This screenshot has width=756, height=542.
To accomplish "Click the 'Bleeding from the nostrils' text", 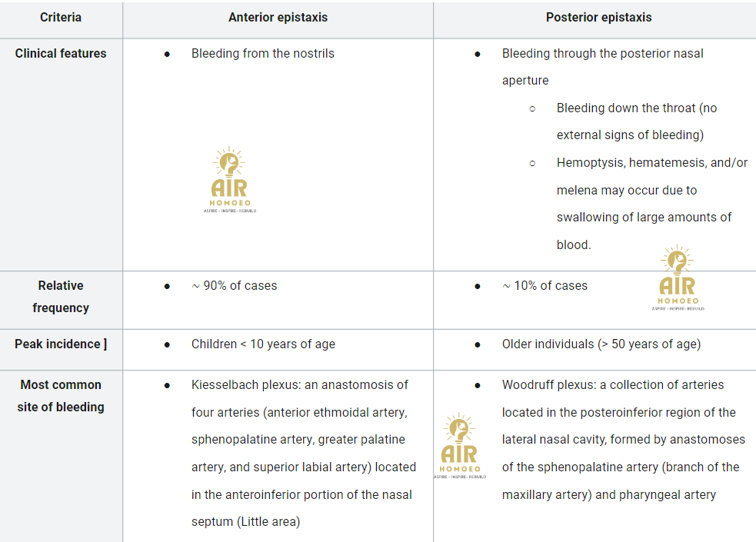I will pyautogui.click(x=263, y=54).
